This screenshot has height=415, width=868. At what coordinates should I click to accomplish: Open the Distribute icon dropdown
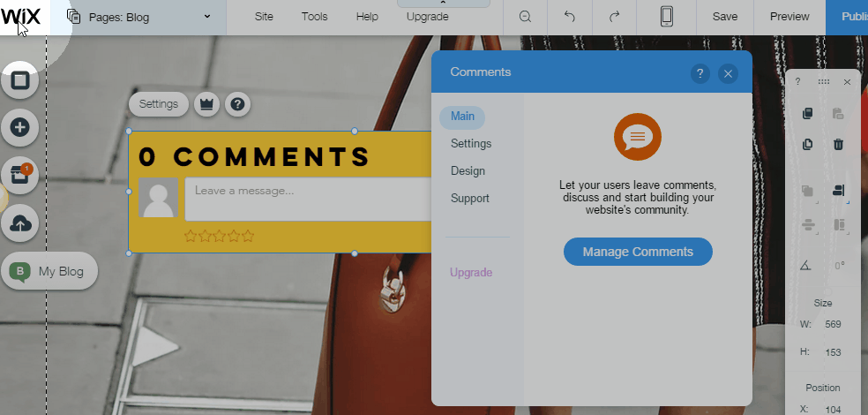pyautogui.click(x=808, y=225)
